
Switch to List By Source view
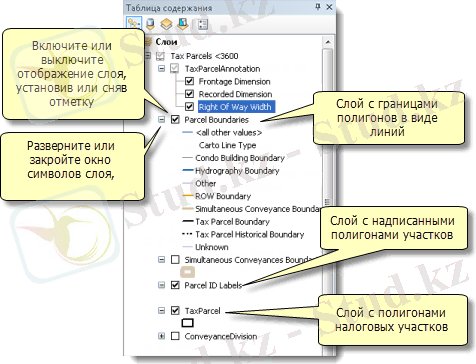[x=150, y=24]
